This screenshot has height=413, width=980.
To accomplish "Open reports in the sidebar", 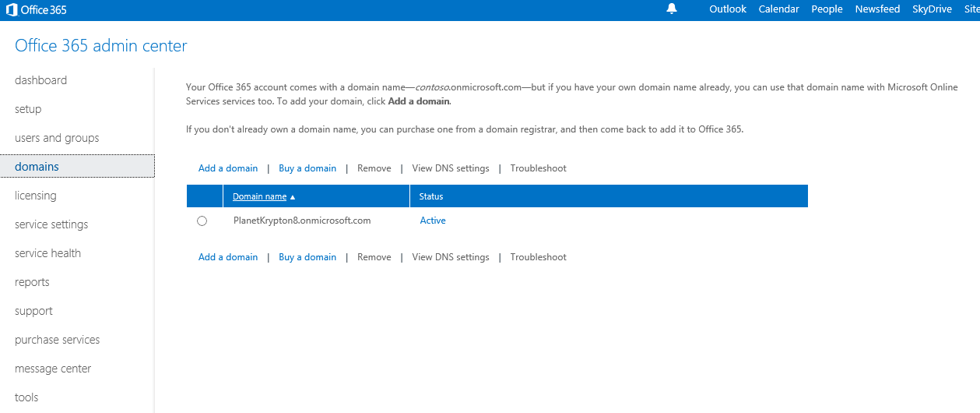I will [x=32, y=282].
